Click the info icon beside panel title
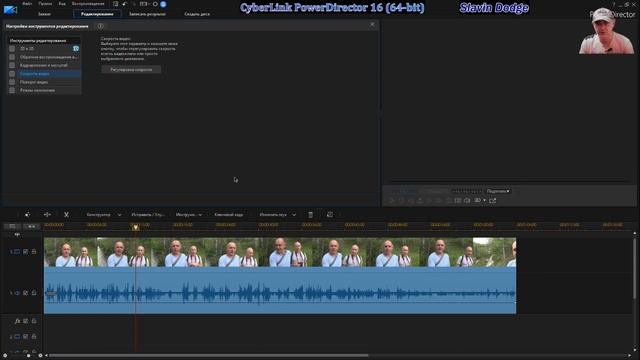This screenshot has height=360, width=640. click(x=100, y=26)
